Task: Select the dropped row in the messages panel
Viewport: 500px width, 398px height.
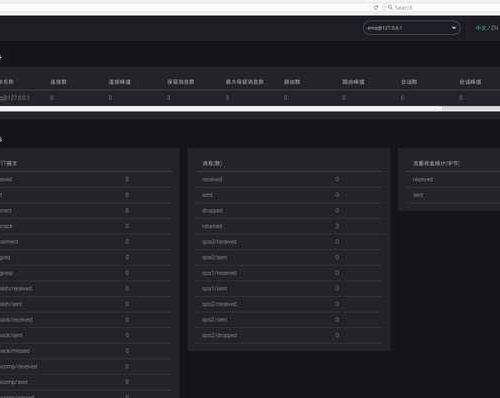Action: [289, 211]
